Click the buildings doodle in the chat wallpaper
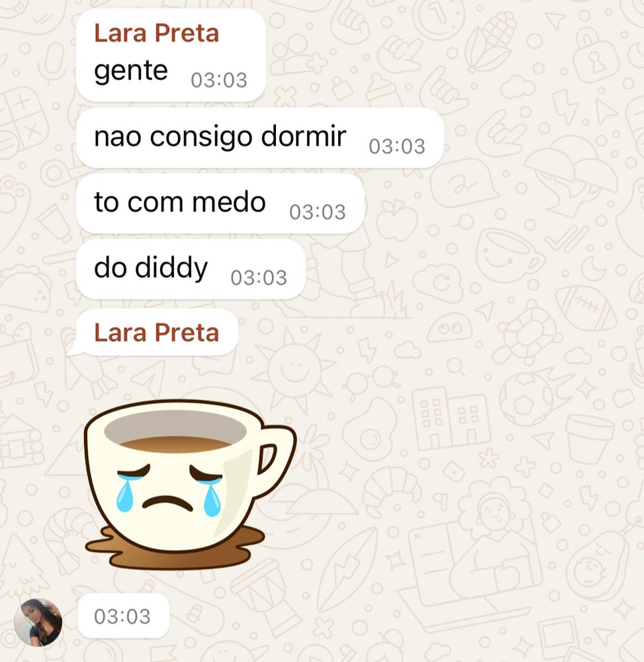 pyautogui.click(x=451, y=419)
